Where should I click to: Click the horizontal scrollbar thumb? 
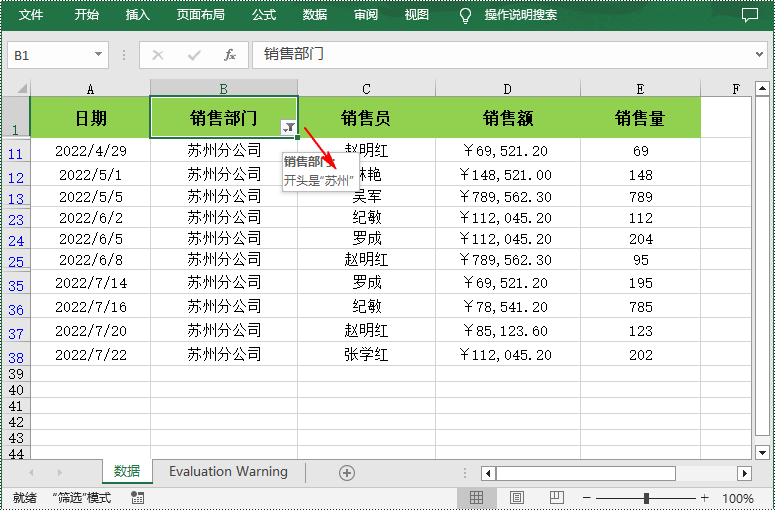[x=586, y=473]
